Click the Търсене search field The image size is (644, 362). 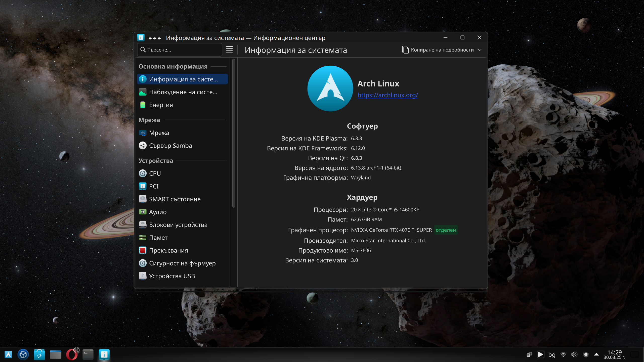click(x=180, y=50)
